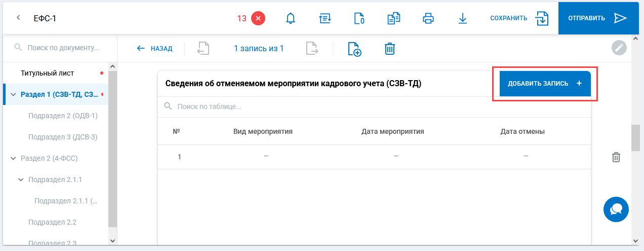Image resolution: width=644 pixels, height=251 pixels.
Task: Click the red error count close icon
Action: coord(258,19)
